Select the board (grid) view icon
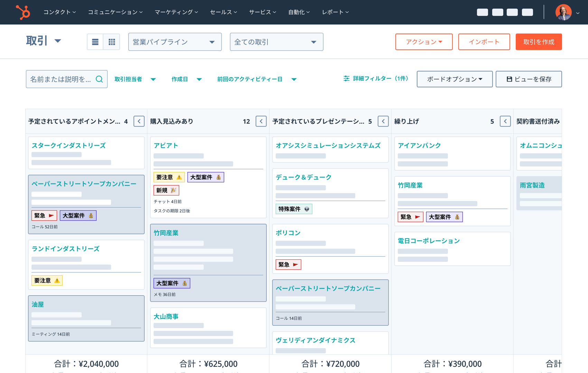The width and height of the screenshot is (588, 373). 111,41
